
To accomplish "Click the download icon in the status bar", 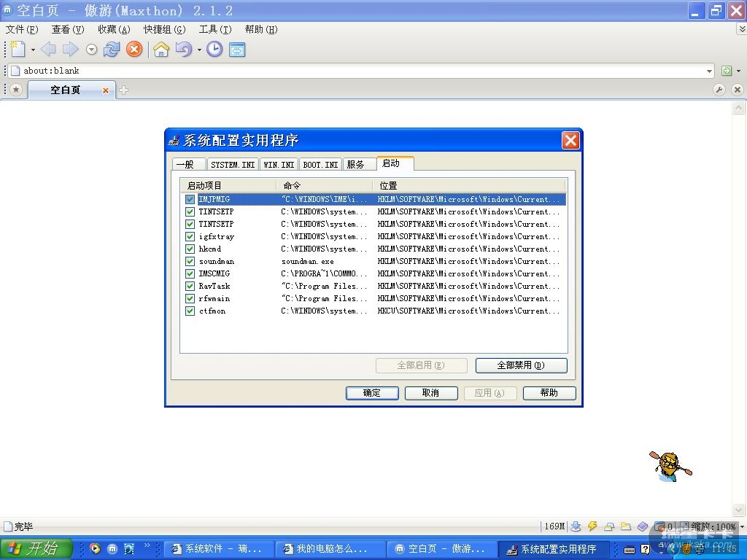I will (576, 526).
